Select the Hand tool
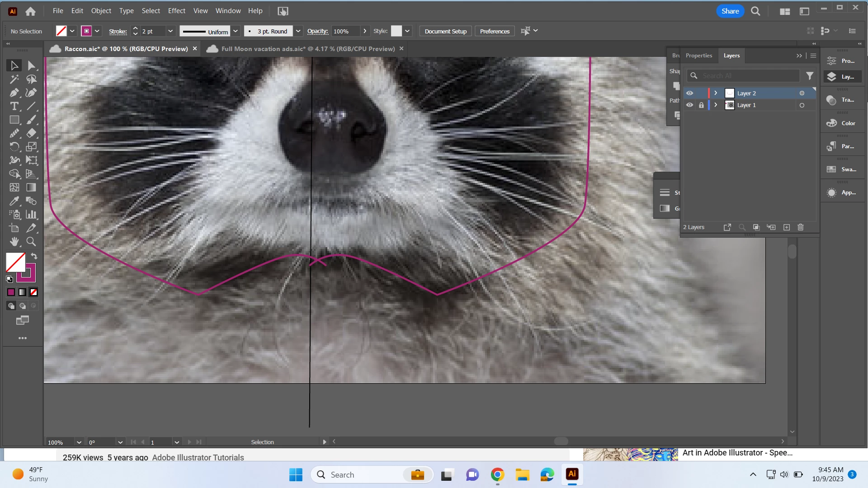Screen dimensions: 868x488 click(x=14, y=242)
